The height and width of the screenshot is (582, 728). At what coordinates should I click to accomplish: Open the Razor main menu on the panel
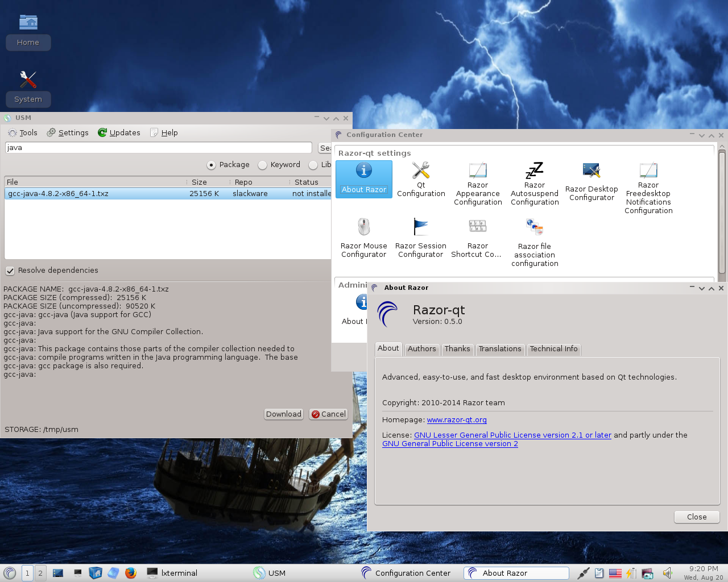point(10,573)
